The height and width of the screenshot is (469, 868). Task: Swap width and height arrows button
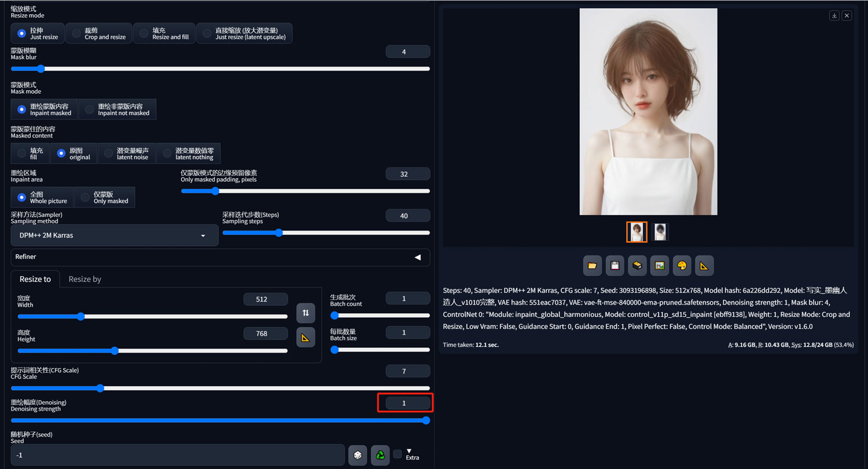click(306, 313)
